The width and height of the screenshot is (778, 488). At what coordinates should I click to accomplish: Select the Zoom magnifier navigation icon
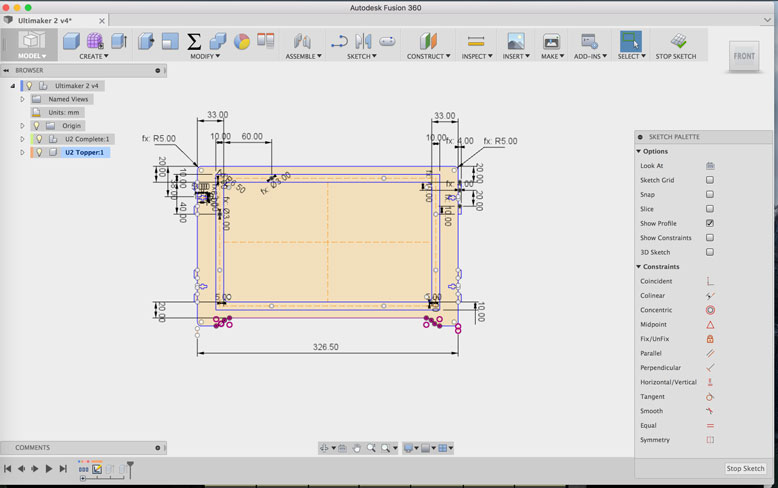[x=371, y=448]
